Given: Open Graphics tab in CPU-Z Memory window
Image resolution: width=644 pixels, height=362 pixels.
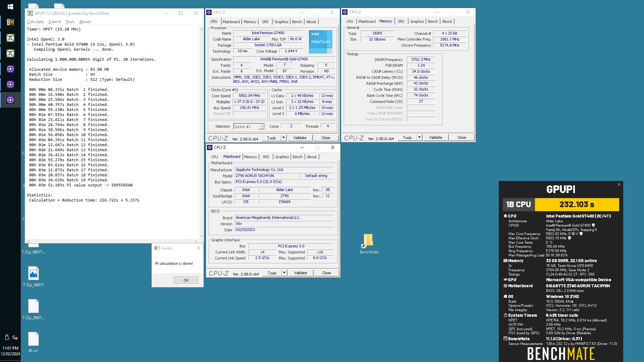Looking at the screenshot, I should coord(417,21).
